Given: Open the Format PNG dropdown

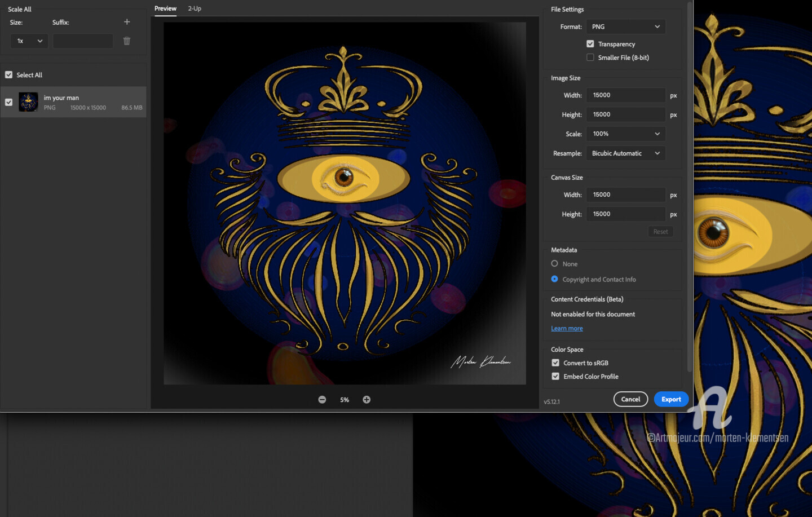Looking at the screenshot, I should (x=625, y=26).
